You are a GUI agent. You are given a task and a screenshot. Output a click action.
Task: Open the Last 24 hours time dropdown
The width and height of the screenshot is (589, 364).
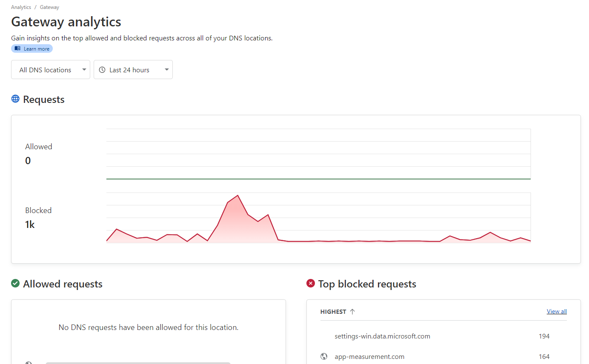[133, 70]
